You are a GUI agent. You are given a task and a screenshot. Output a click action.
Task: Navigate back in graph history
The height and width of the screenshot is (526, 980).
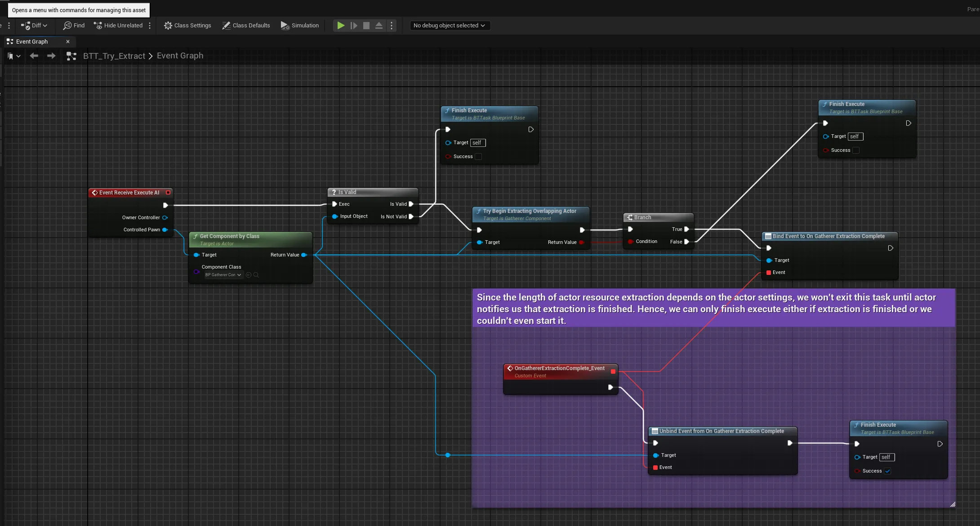click(34, 56)
